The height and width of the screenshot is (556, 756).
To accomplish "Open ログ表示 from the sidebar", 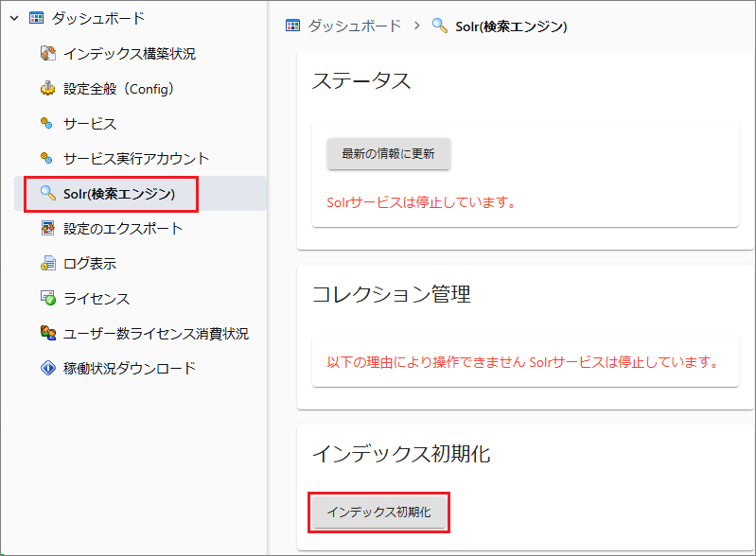I will 90,264.
